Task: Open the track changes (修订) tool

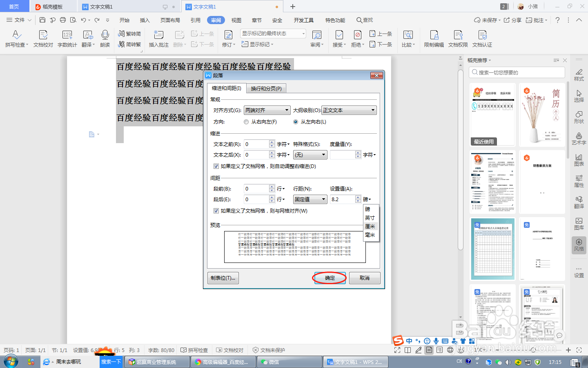Action: (228, 39)
